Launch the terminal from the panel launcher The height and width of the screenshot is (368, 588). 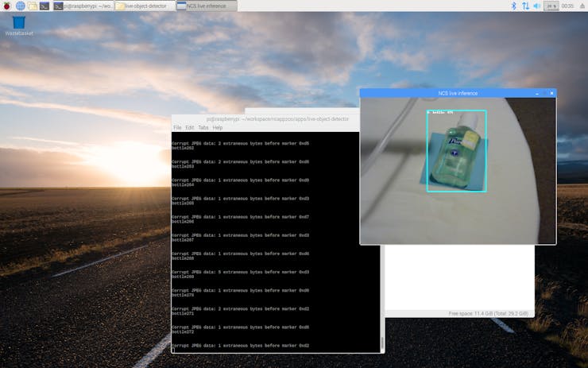point(44,6)
